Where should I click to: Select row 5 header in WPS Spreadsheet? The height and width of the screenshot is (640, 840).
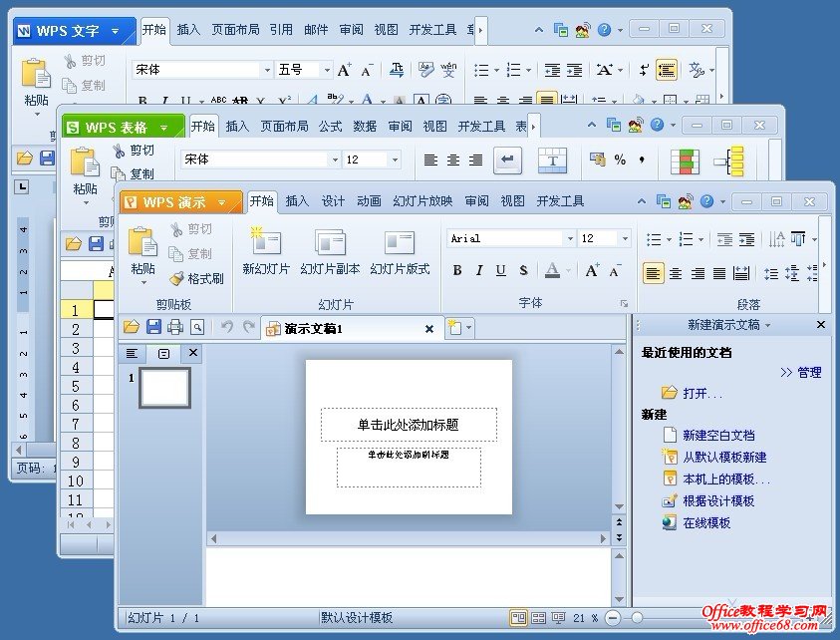76,386
